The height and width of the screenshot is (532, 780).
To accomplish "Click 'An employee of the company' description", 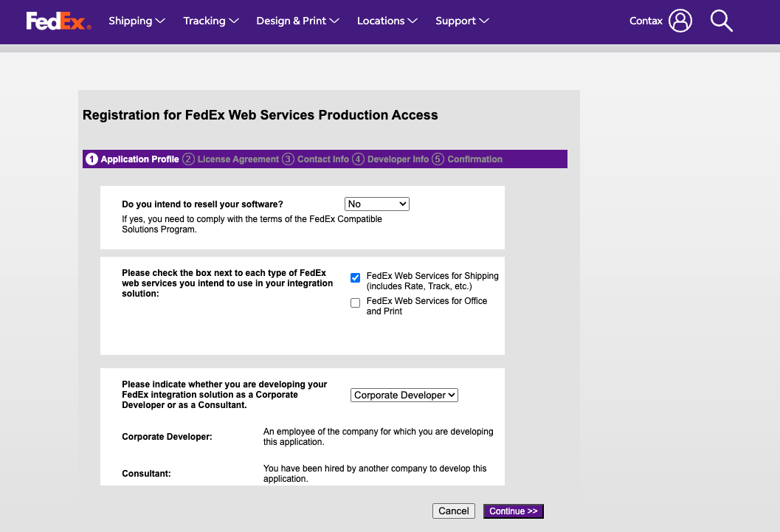I will 378,437.
